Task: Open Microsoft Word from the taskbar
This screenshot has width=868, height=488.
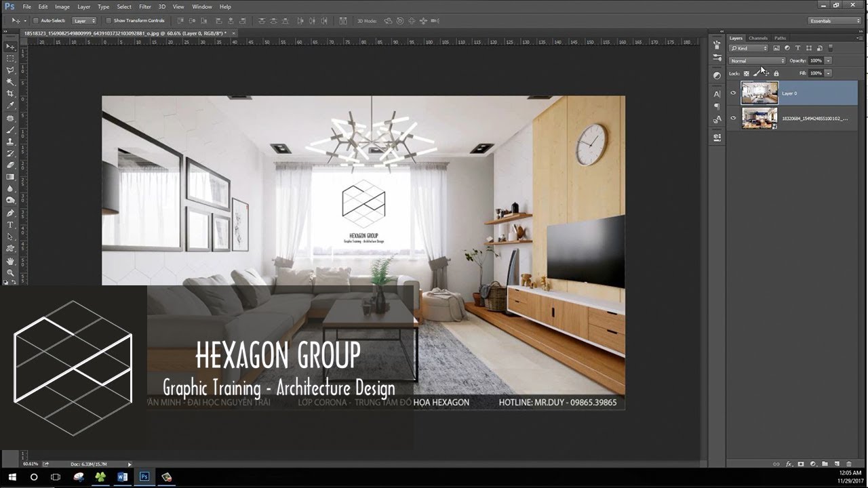Action: click(x=123, y=477)
